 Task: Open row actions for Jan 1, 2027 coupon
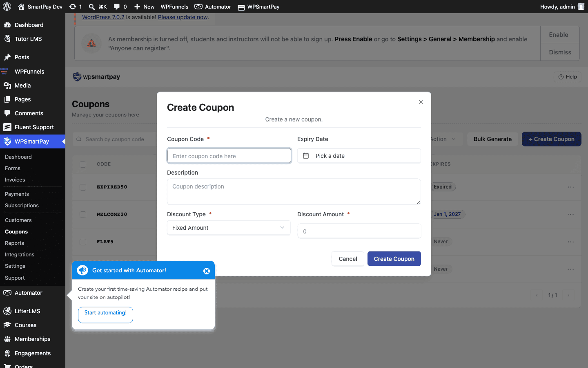[x=571, y=214]
